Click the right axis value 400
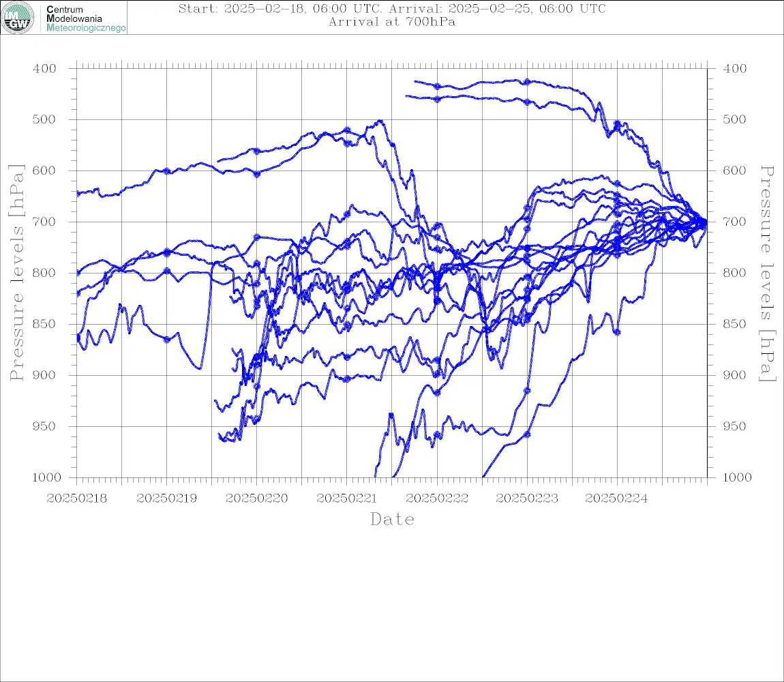 (734, 69)
